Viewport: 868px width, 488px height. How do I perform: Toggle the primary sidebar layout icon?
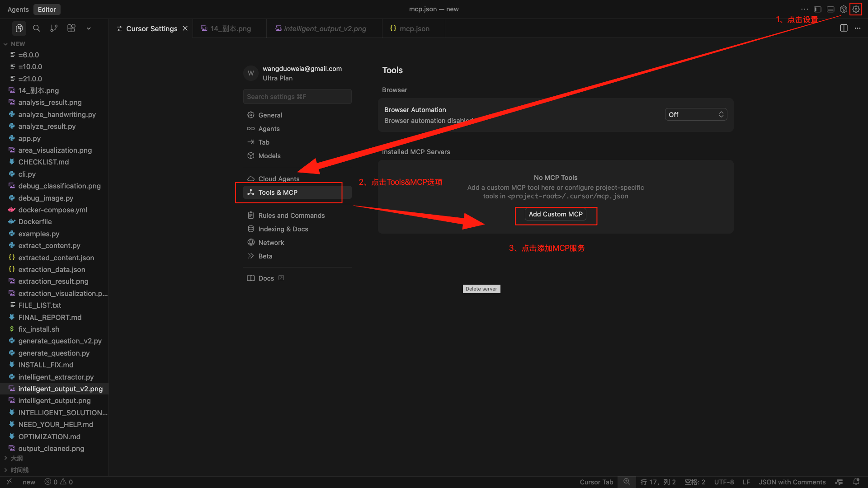coord(817,9)
